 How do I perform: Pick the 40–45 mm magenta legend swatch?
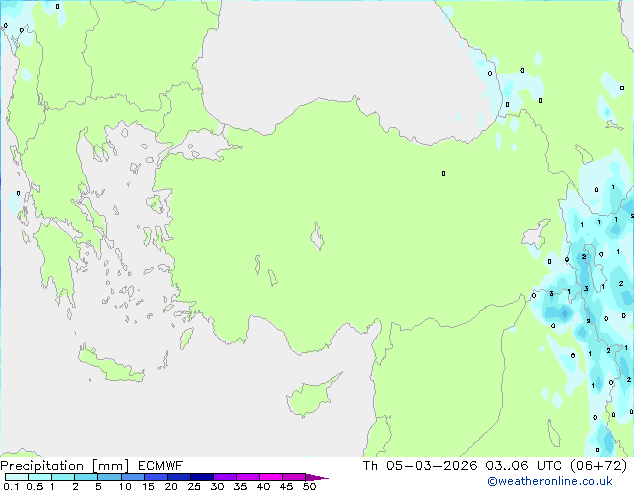point(271,477)
